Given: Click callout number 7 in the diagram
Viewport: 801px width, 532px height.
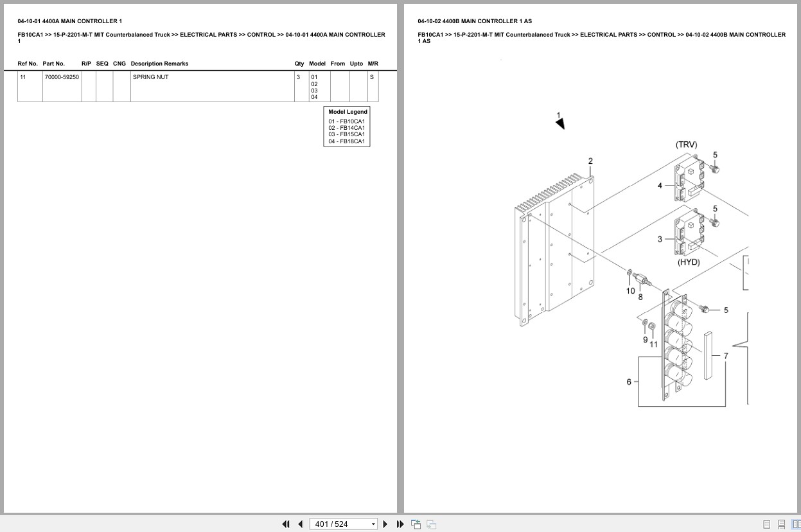Looking at the screenshot, I should (x=726, y=355).
